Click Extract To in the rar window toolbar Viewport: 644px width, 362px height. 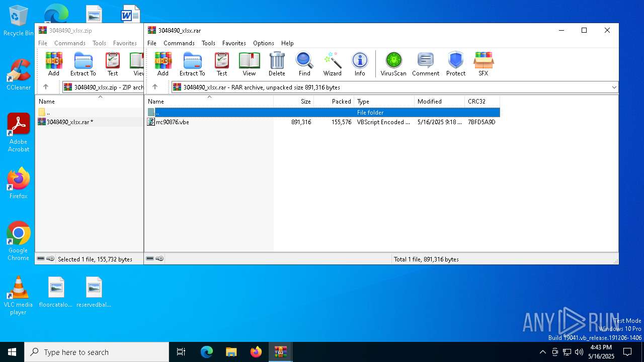point(192,64)
